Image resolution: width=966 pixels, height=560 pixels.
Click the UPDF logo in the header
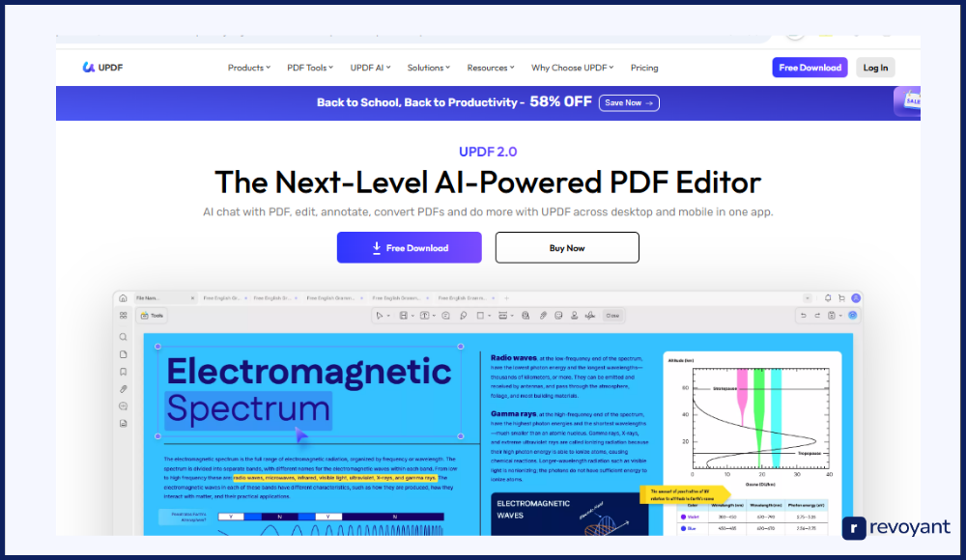point(103,68)
